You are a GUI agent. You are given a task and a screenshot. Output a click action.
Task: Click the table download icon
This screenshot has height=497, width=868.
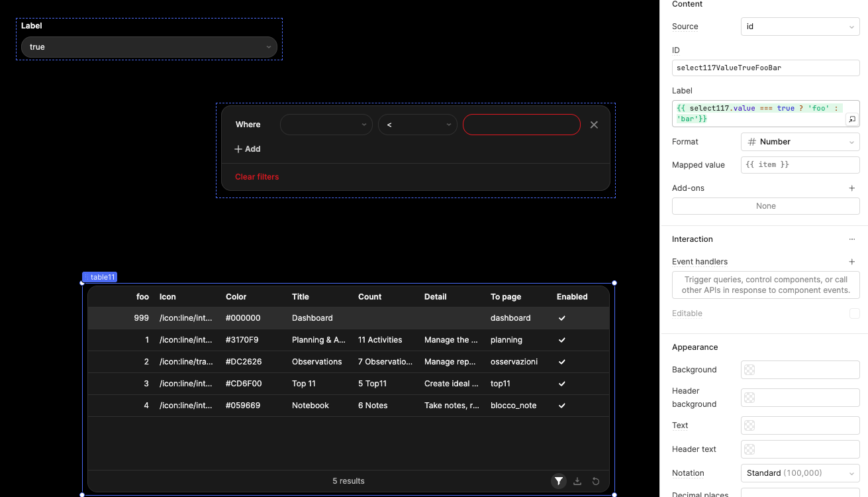pos(577,481)
